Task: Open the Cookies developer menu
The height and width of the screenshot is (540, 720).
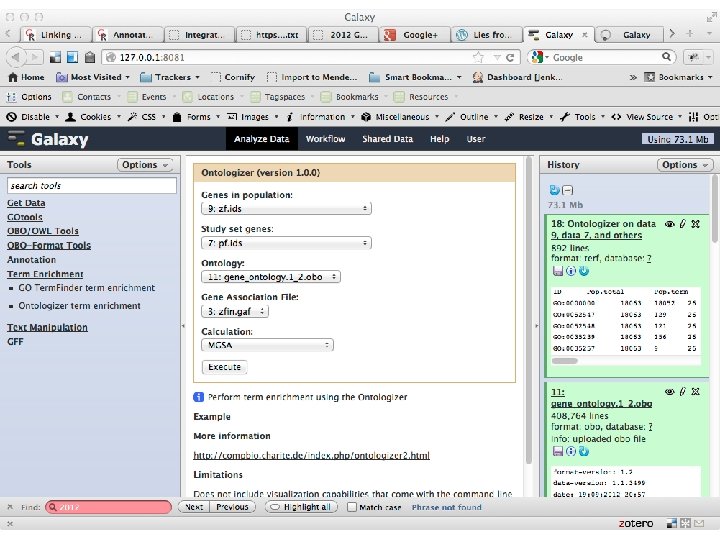Action: (93, 117)
